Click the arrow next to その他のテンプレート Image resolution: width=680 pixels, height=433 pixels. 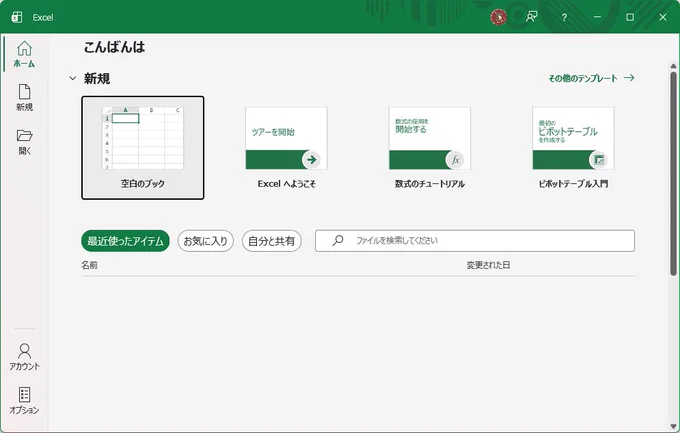pyautogui.click(x=629, y=78)
